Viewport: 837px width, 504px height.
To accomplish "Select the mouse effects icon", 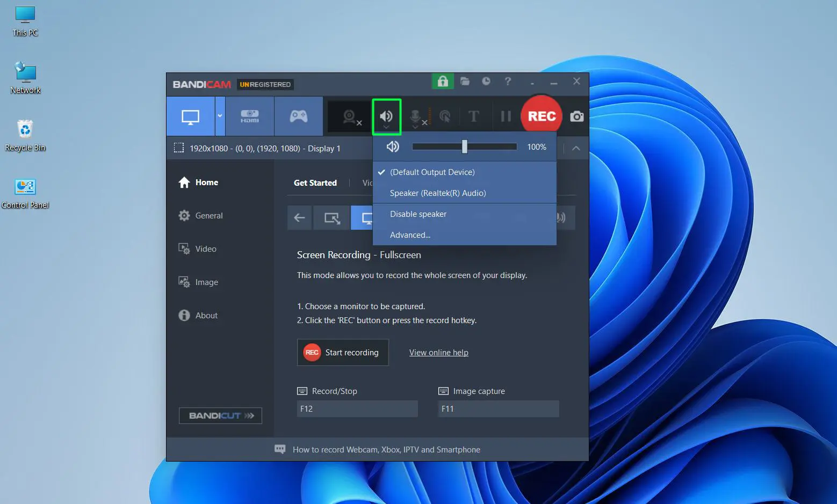I will pyautogui.click(x=445, y=115).
